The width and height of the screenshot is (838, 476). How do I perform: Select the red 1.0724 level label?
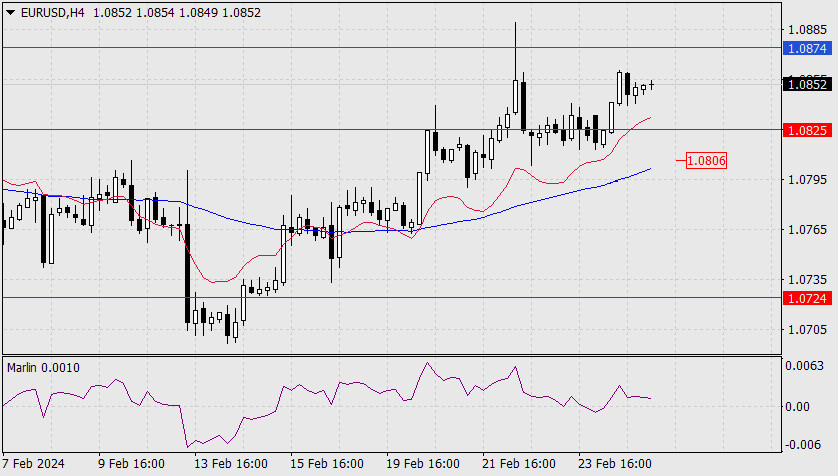click(808, 298)
